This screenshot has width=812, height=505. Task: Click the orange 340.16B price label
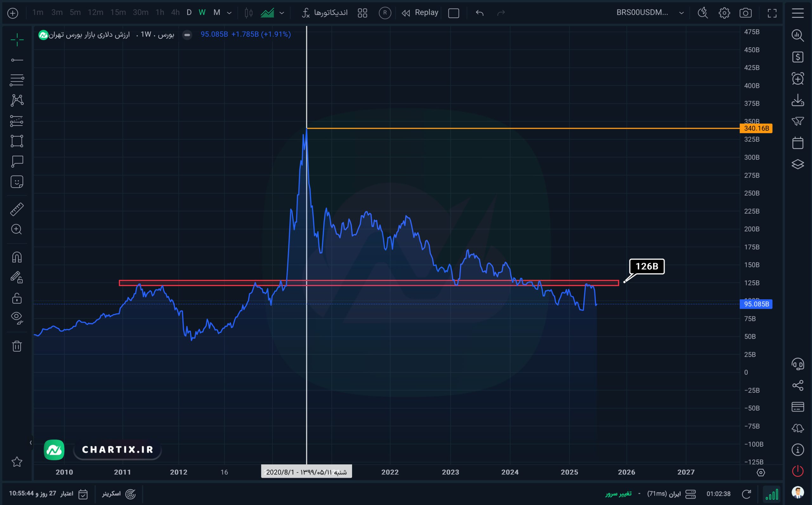point(756,128)
